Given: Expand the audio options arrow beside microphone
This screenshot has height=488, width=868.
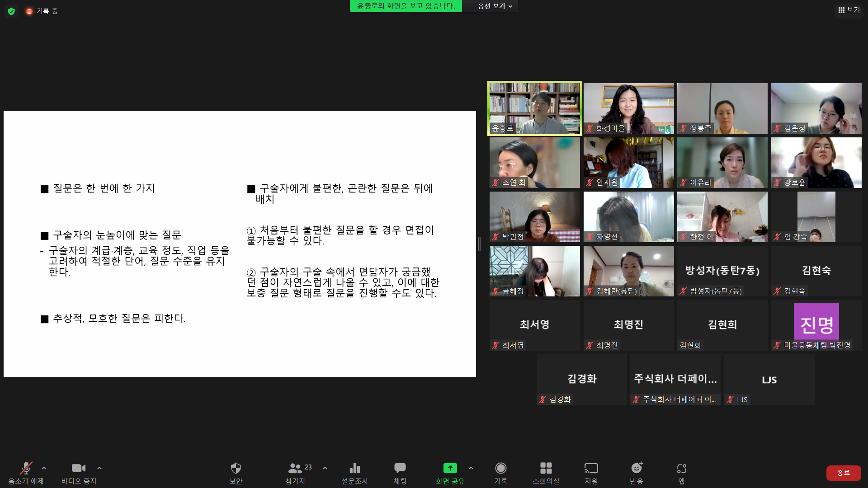Looking at the screenshot, I should 44,468.
